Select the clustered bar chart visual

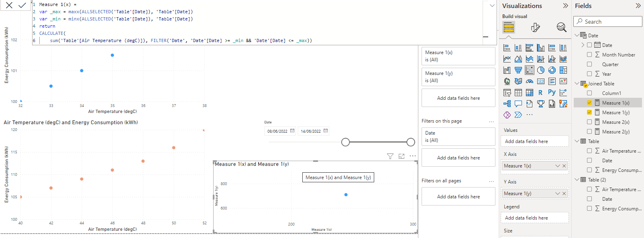click(530, 48)
